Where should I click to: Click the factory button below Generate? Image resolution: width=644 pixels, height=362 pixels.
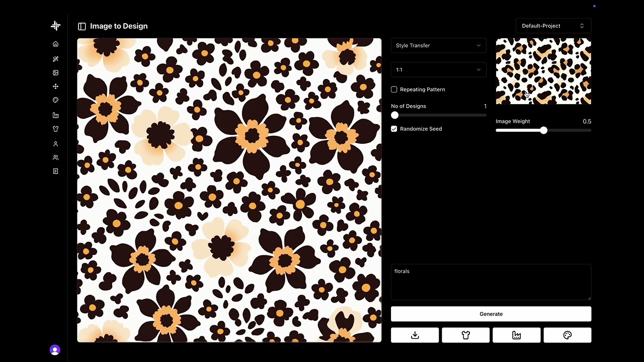click(x=517, y=335)
